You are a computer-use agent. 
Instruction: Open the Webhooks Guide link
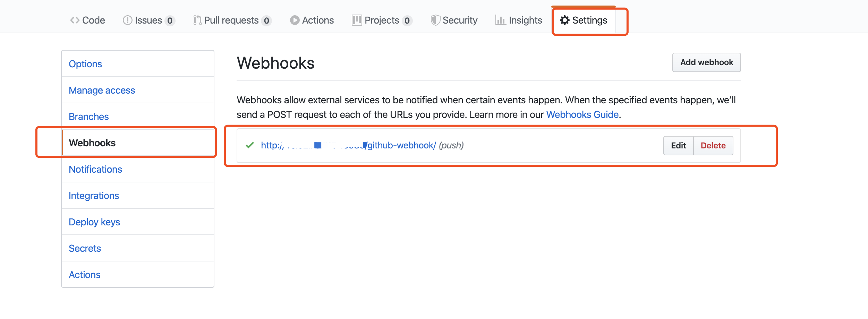582,115
